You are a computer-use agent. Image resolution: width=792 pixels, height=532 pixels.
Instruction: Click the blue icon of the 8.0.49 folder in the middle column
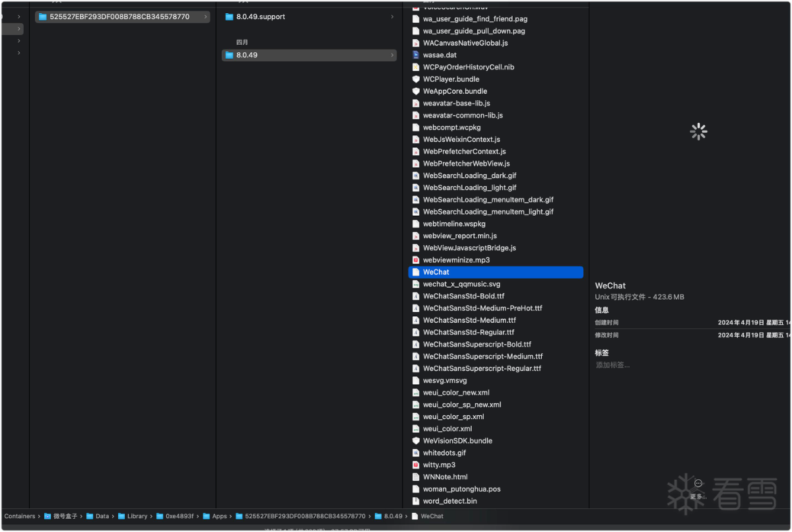click(x=230, y=55)
